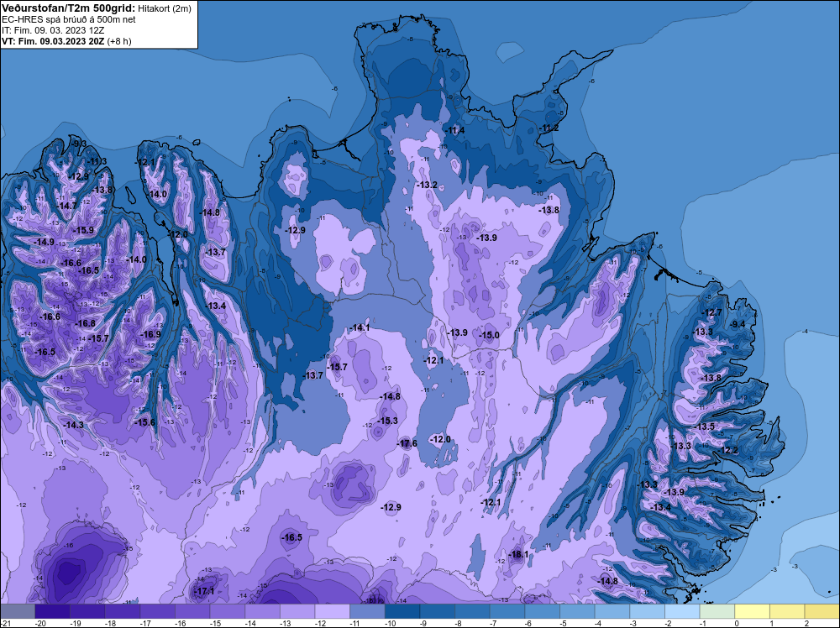Click the legend color swatch labeled -10

[x=402, y=611]
